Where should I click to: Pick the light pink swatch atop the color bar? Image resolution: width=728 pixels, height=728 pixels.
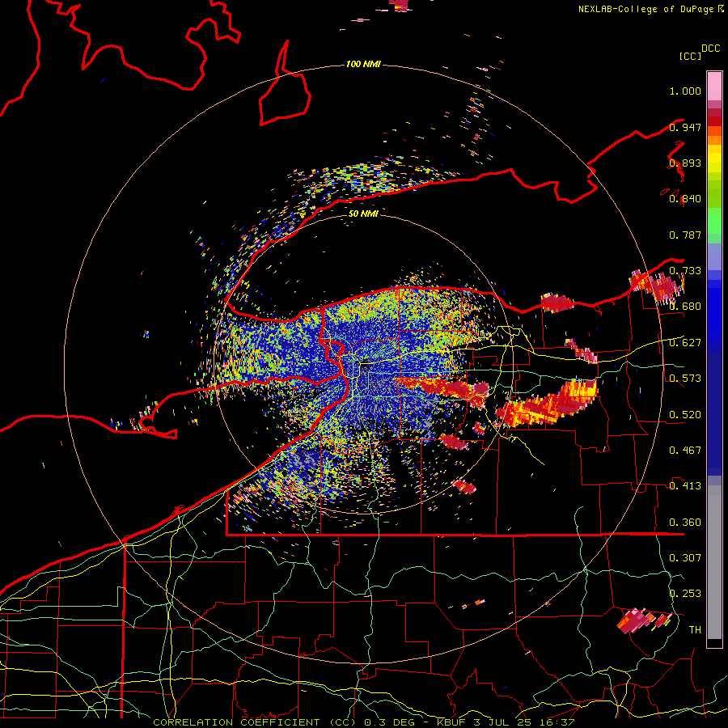[714, 86]
